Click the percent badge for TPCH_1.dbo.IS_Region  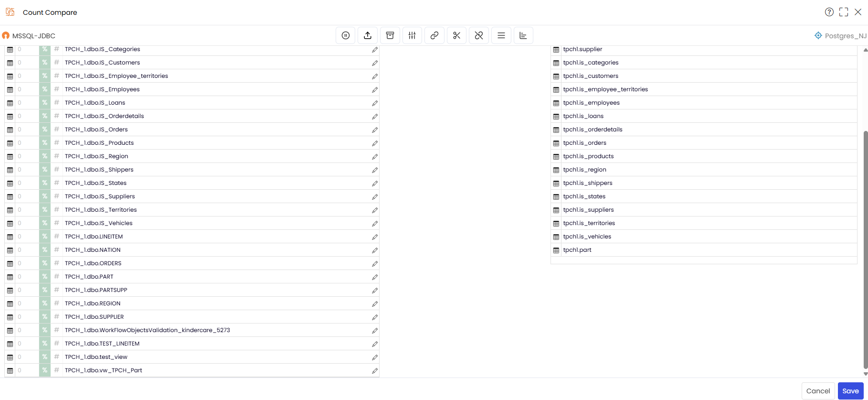44,156
